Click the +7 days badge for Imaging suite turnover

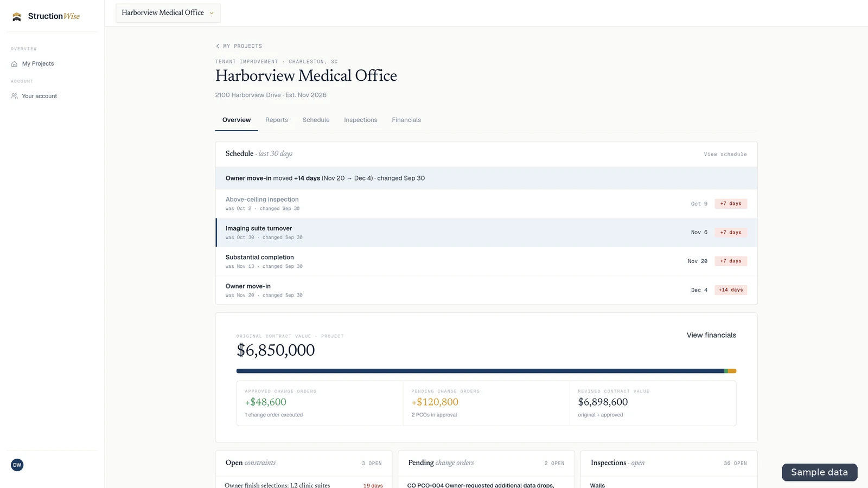[x=731, y=233]
